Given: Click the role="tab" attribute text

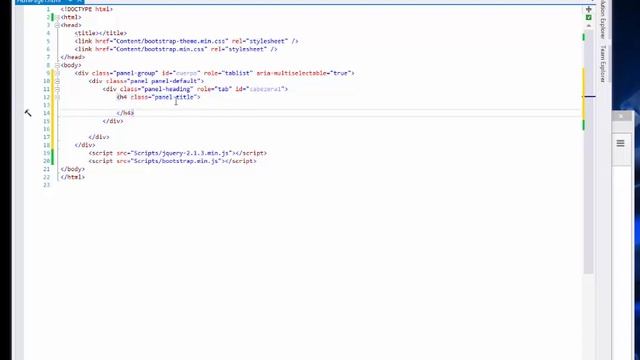Looking at the screenshot, I should (x=214, y=89).
